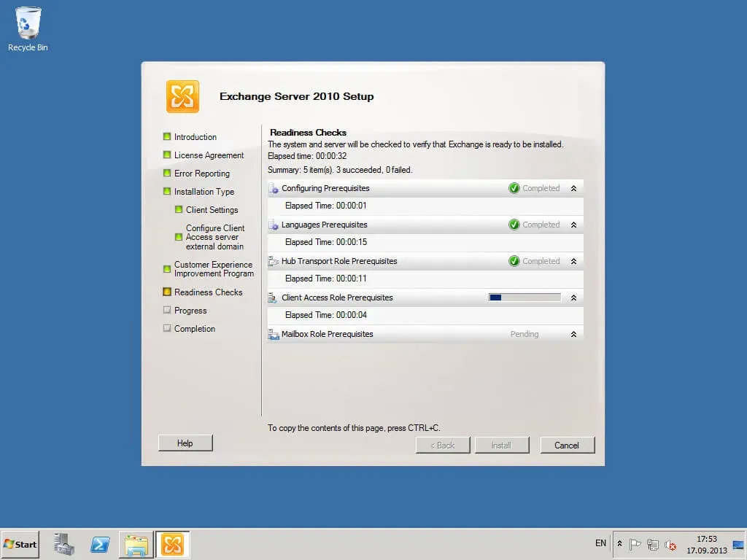Click the Configuring Prerequisites row icon

click(274, 189)
